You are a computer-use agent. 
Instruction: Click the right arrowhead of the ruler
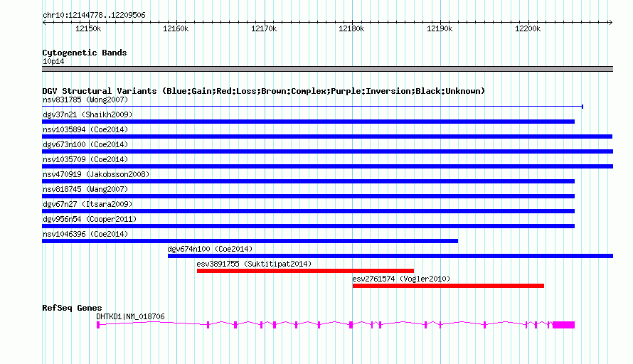pyautogui.click(x=611, y=23)
